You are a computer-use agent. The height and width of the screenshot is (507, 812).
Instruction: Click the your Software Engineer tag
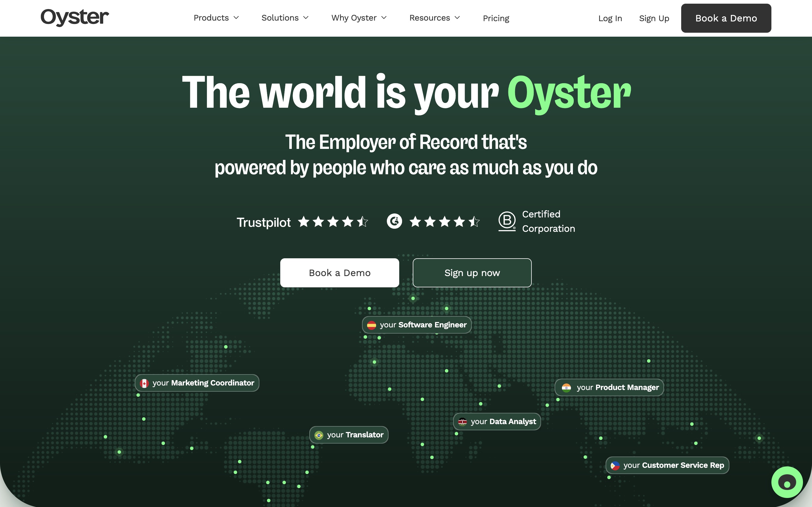coord(417,325)
